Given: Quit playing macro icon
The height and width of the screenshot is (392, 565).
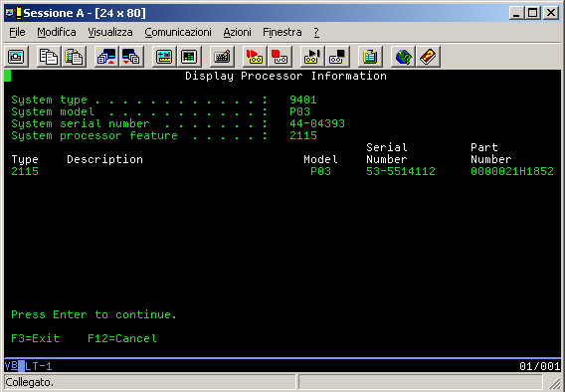Looking at the screenshot, I should 337,57.
